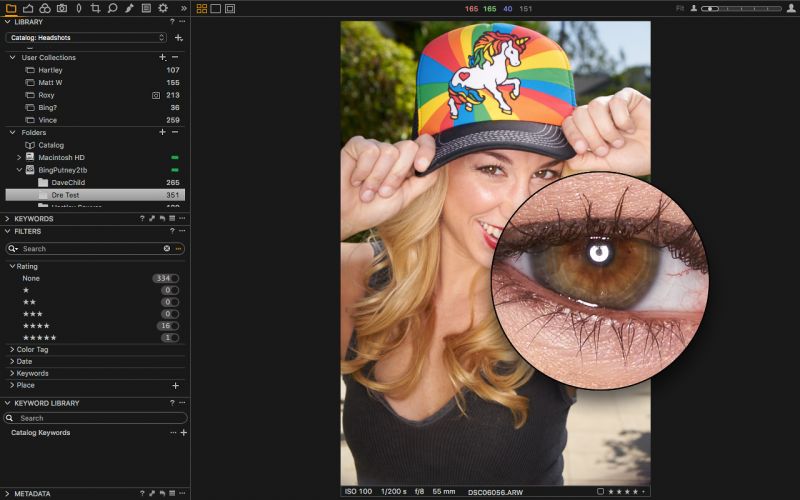
Task: Open the Exposure tool tab icon
Action: (x=28, y=8)
